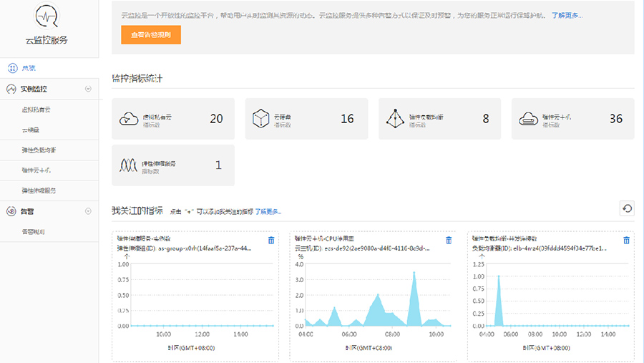
Task: Click the orange 查看告警规则 button
Action: (151, 34)
